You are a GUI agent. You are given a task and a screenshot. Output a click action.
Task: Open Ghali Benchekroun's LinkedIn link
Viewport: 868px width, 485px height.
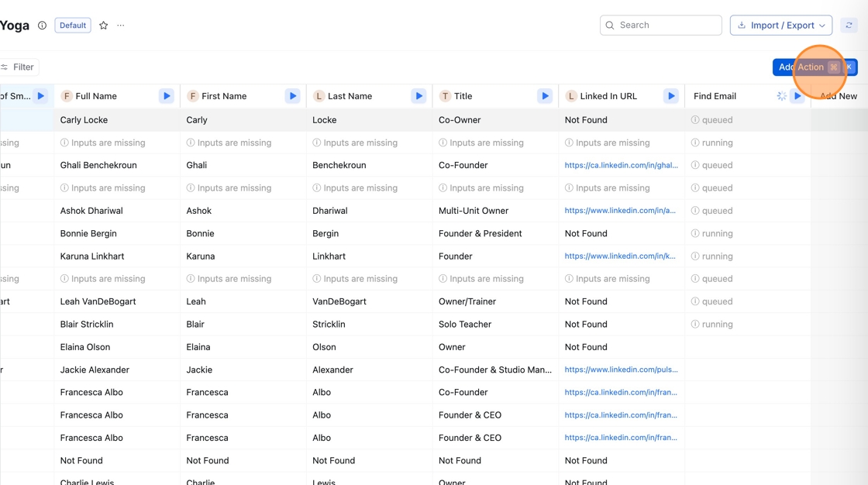point(621,165)
